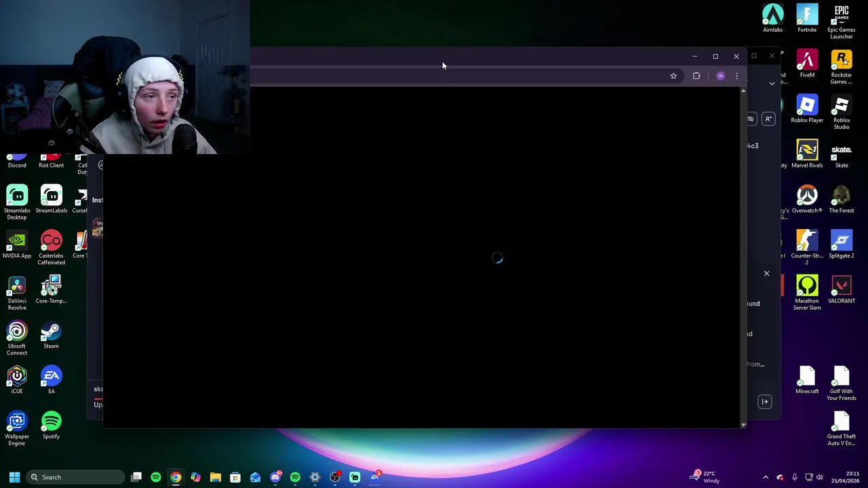Screen dimensions: 868x488
Task: Toggle the crossed-eye visibility button in background window
Action: click(751, 119)
